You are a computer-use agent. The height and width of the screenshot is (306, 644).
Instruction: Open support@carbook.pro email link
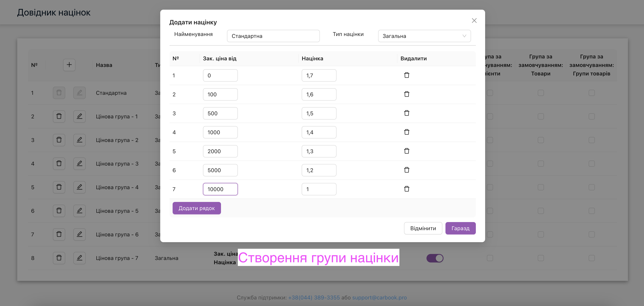(x=379, y=297)
